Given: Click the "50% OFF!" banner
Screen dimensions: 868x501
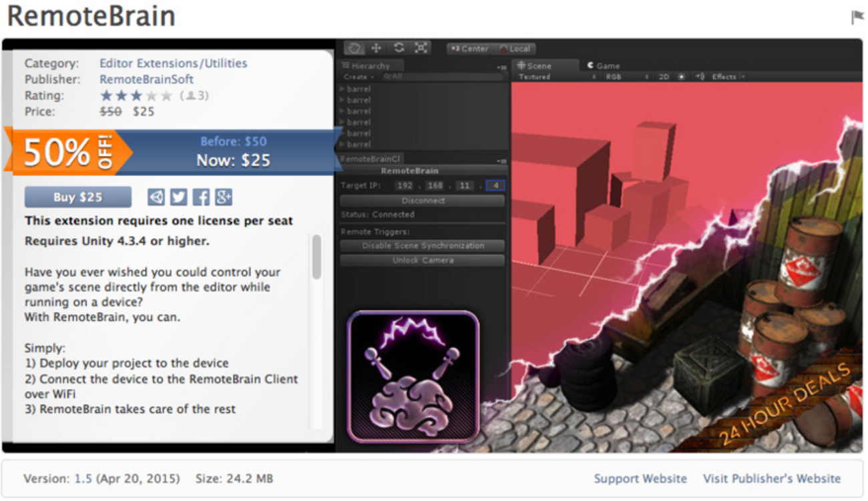Looking at the screenshot, I should coord(68,151).
